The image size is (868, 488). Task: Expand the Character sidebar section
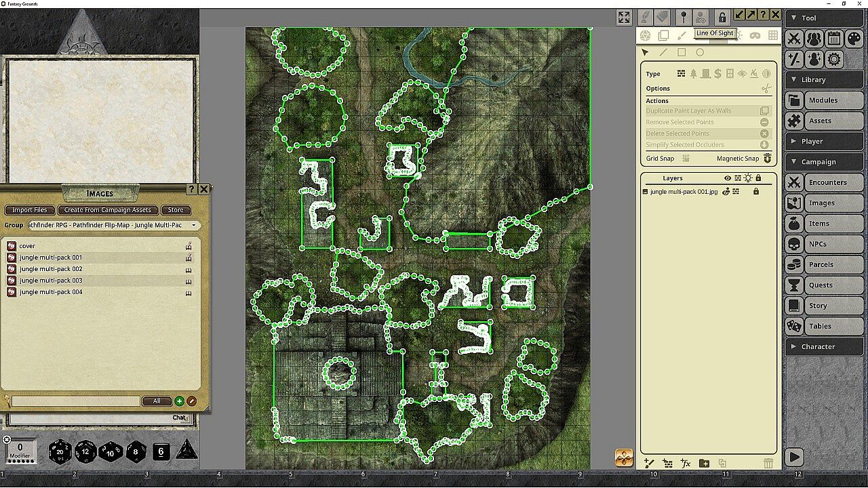click(x=825, y=346)
